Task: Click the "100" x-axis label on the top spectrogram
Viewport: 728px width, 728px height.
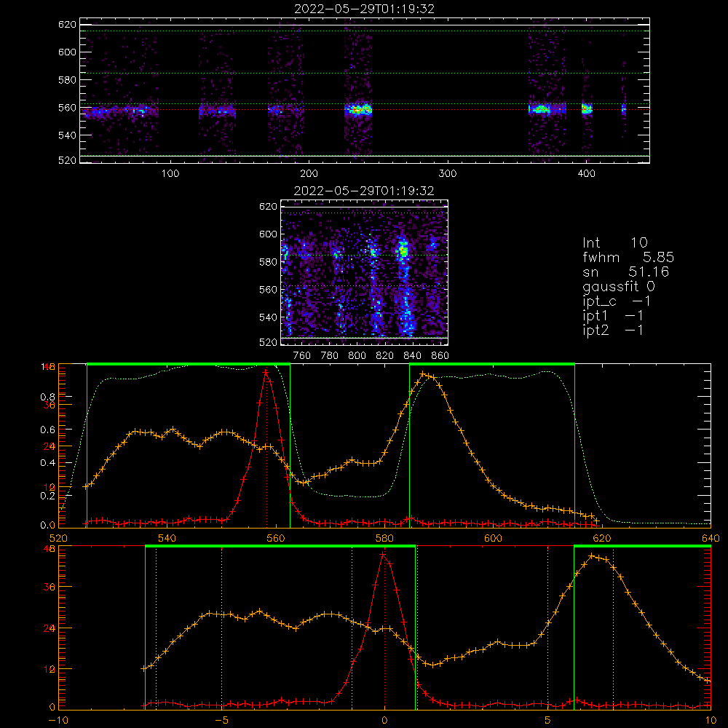Action: click(x=170, y=174)
